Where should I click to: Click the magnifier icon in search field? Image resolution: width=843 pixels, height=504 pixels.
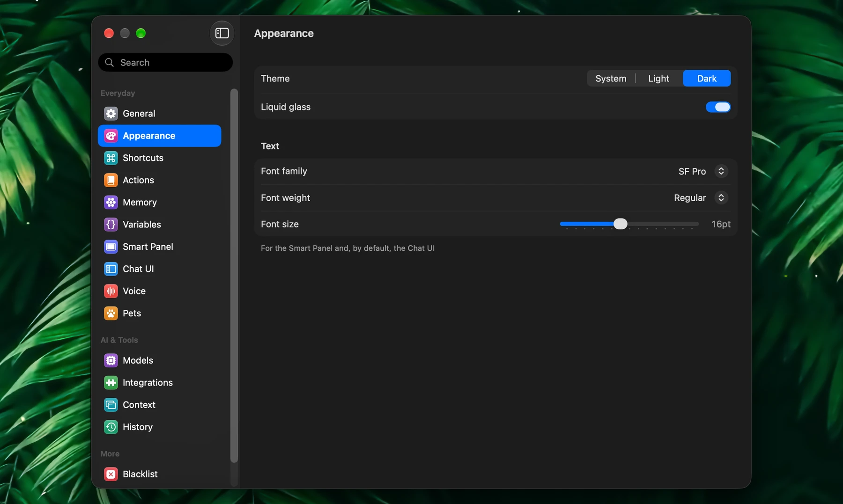[x=110, y=63]
